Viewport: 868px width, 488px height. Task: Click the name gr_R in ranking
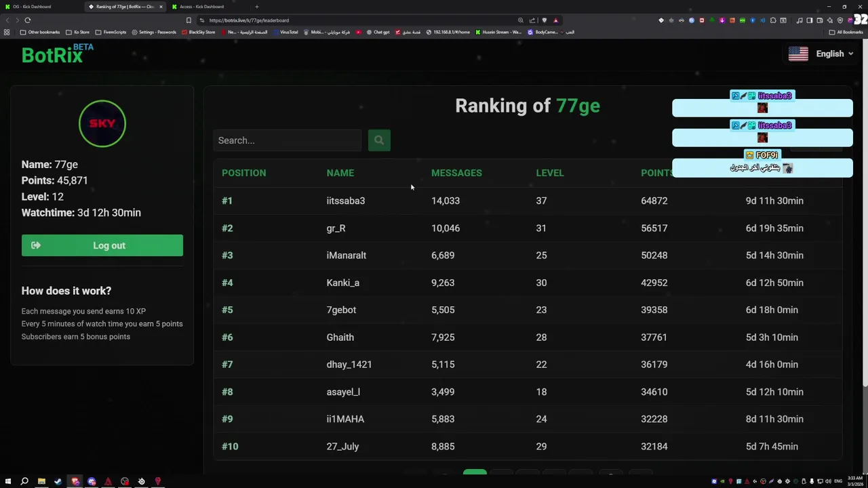[x=336, y=228]
